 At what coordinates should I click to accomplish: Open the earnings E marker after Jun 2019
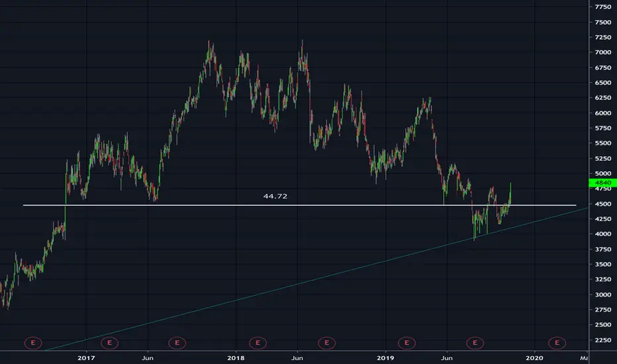click(475, 343)
